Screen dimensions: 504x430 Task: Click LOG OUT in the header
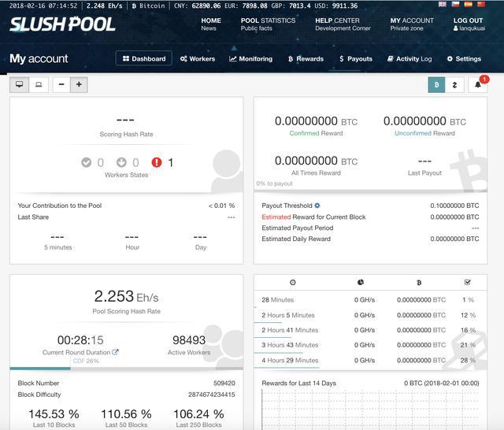pos(468,20)
